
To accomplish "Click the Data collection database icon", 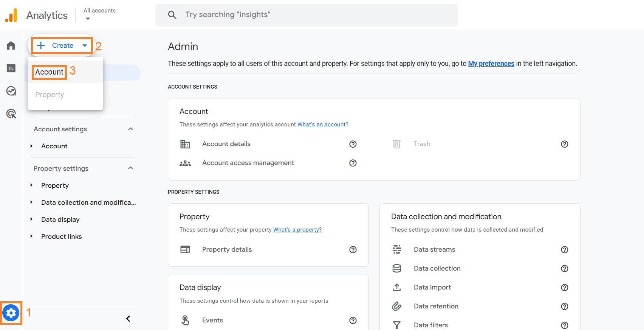I will (x=397, y=268).
